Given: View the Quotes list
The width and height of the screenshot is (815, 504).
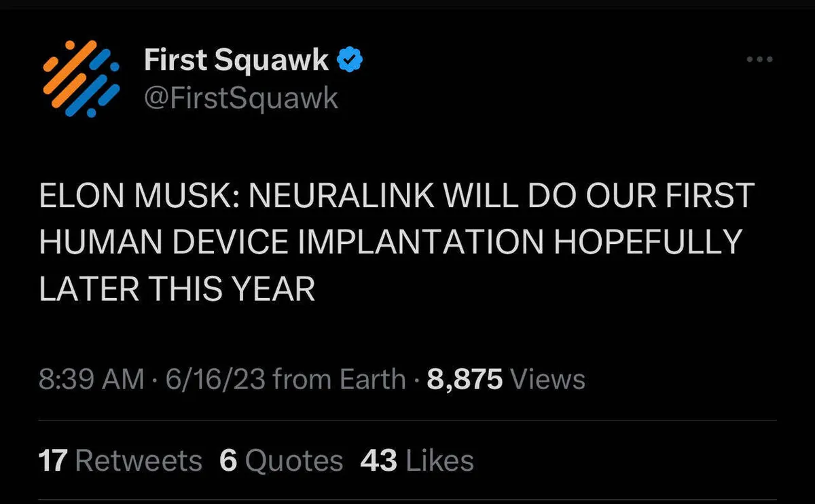Looking at the screenshot, I should pos(294,461).
